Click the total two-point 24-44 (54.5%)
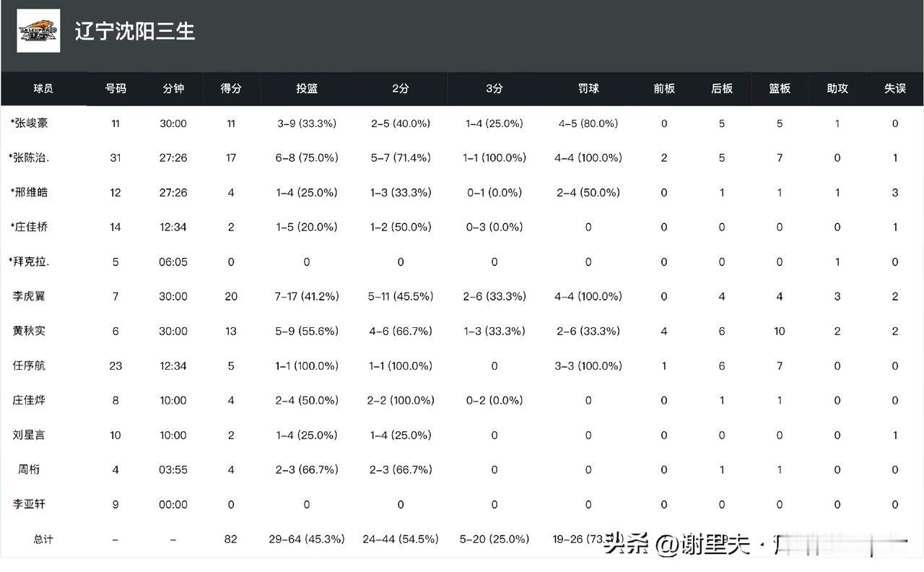Image resolution: width=924 pixels, height=572 pixels. (x=401, y=539)
